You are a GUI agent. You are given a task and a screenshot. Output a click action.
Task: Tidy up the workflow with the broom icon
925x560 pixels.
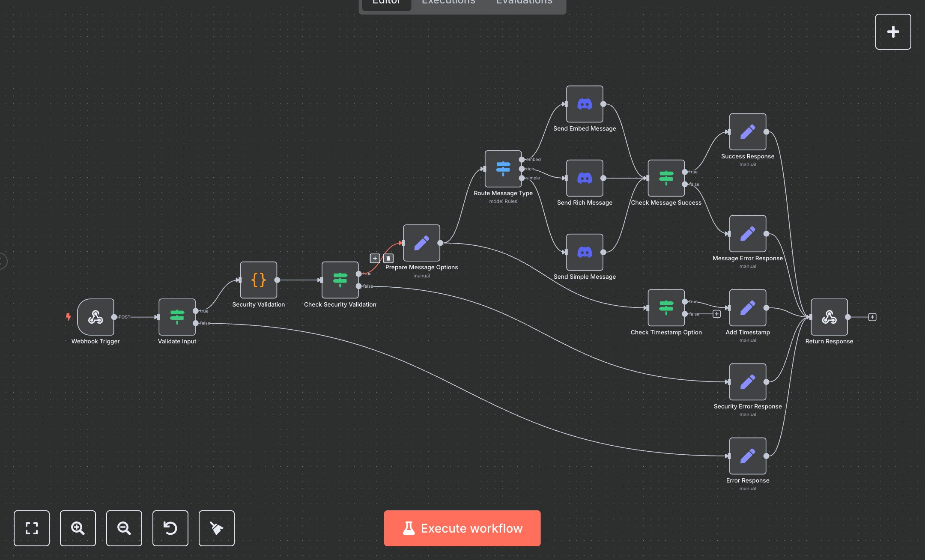pyautogui.click(x=217, y=528)
